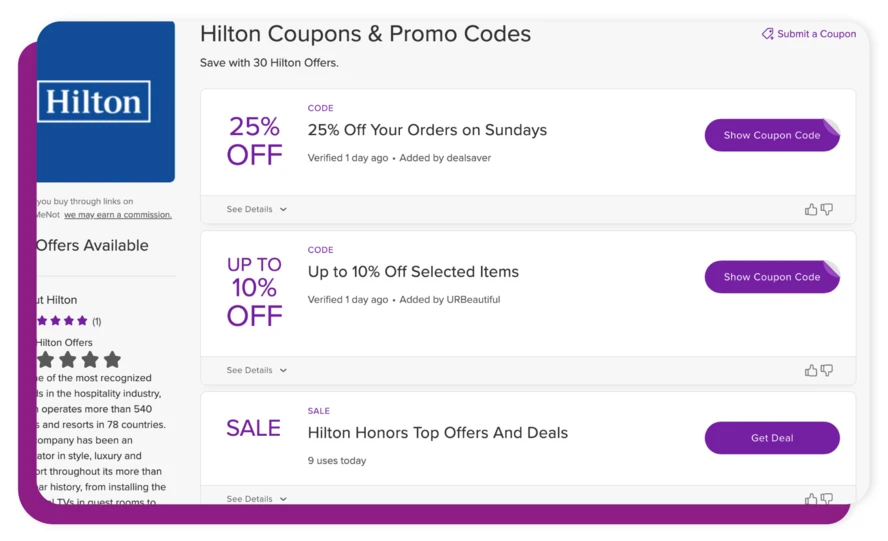Thumbs up the Hilton Honors deal

(x=811, y=498)
